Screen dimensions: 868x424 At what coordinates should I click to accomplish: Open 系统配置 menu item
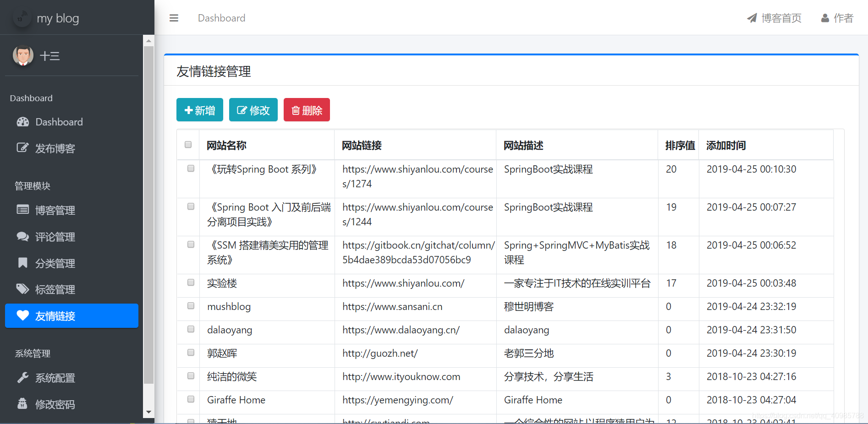click(x=71, y=378)
